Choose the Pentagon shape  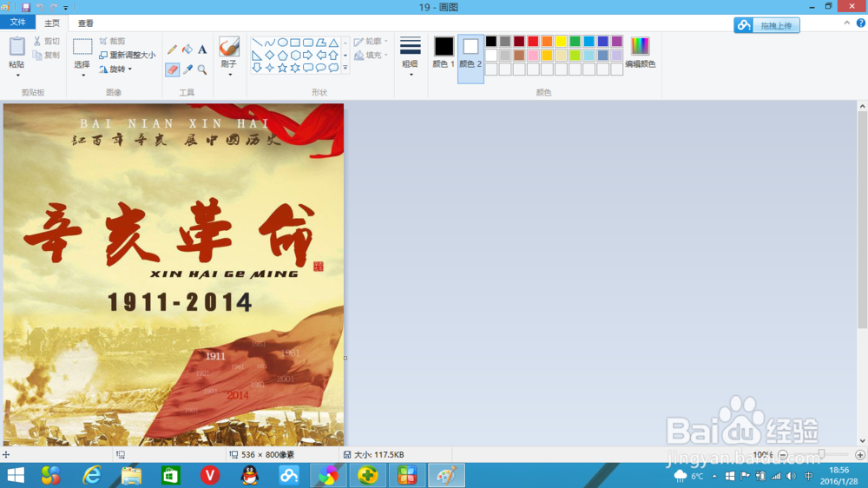[x=282, y=56]
